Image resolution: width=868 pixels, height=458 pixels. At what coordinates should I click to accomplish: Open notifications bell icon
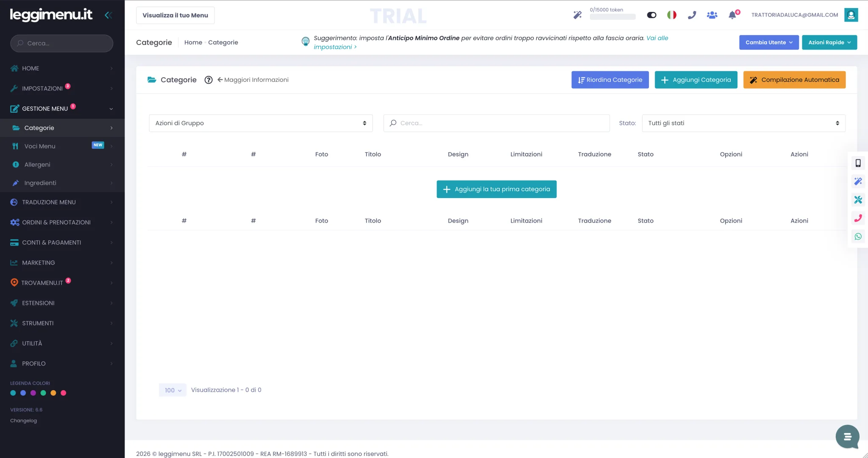tap(732, 15)
